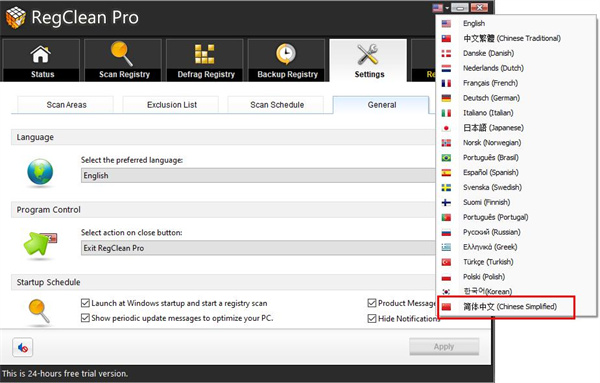
Task: Choose Deutsch (German) language entry
Action: [x=517, y=98]
